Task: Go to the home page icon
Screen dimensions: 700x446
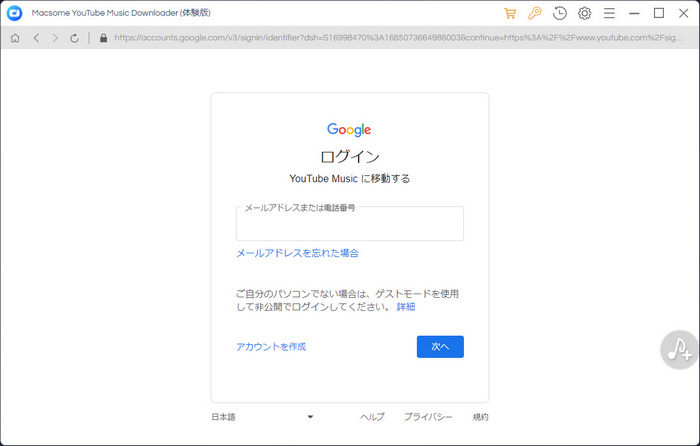Action: pyautogui.click(x=15, y=38)
